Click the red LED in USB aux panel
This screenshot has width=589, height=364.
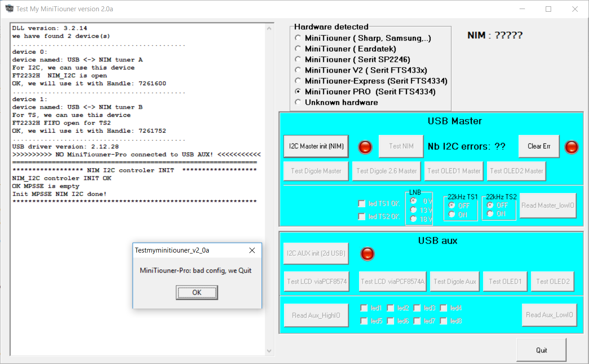pos(368,253)
